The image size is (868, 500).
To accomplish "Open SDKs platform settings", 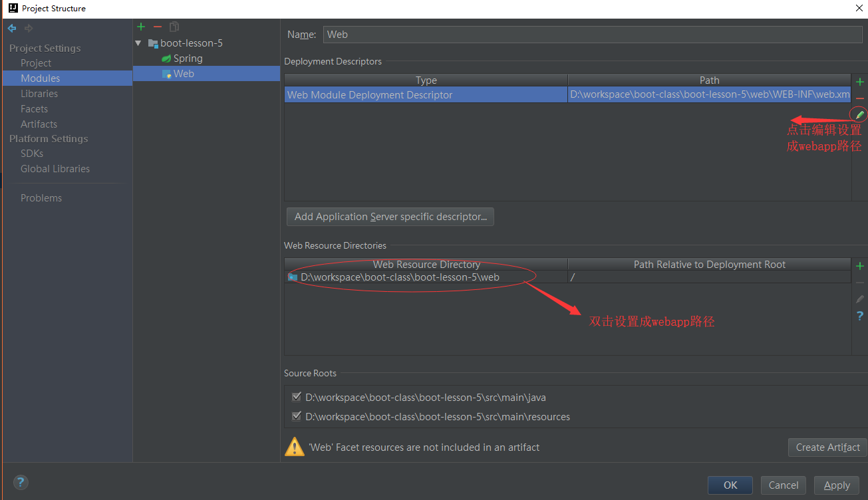I will 32,154.
